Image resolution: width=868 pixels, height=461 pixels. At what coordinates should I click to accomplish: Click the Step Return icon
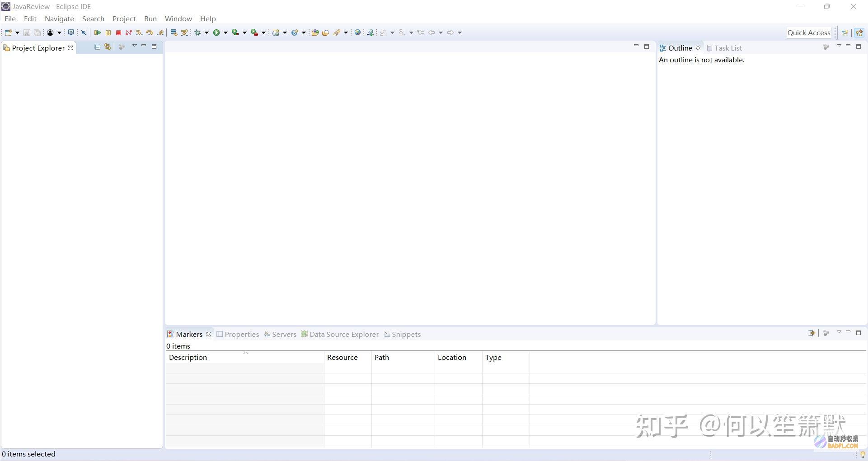(x=160, y=33)
